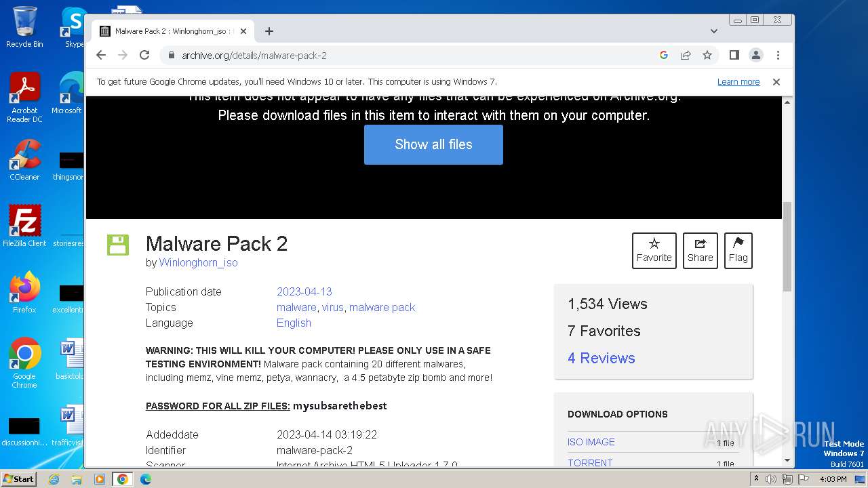The height and width of the screenshot is (488, 868).
Task: Open Learn more link in update bar
Action: point(738,81)
